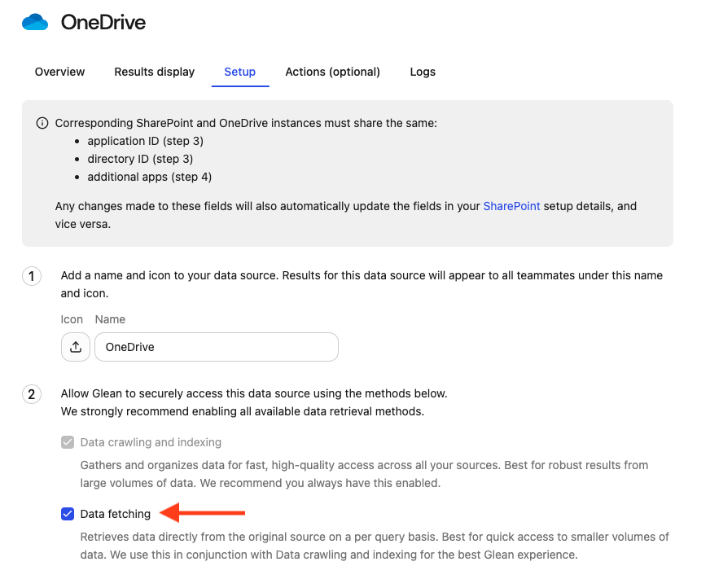Click the info icon in the notice banner
The image size is (710, 588).
click(x=42, y=123)
